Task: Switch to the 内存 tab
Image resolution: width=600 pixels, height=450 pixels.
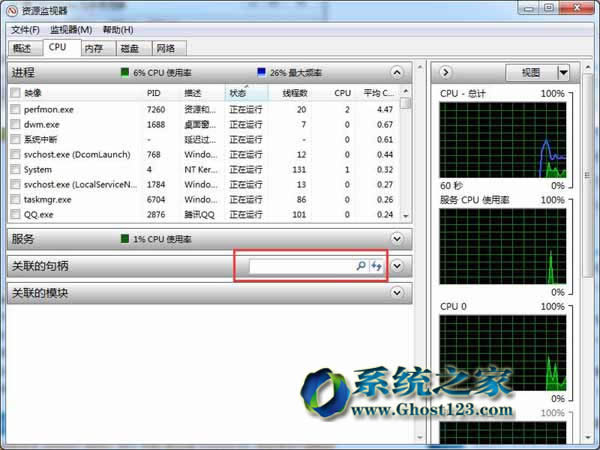Action: (98, 49)
